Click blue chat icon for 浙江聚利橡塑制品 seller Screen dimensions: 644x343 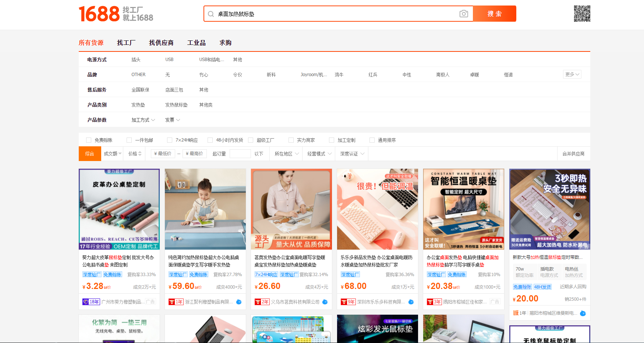click(239, 302)
